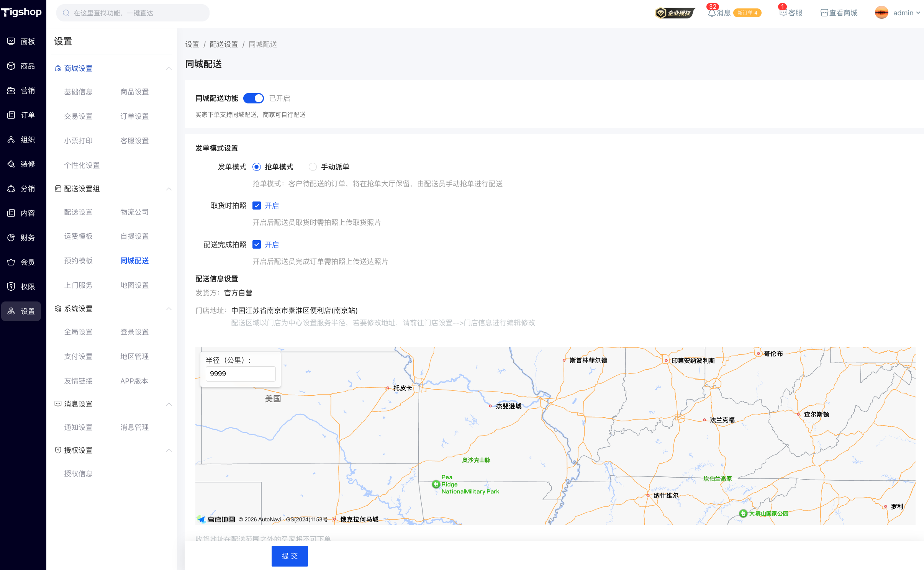The image size is (924, 570).
Task: Open the admin account dropdown
Action: (x=903, y=13)
